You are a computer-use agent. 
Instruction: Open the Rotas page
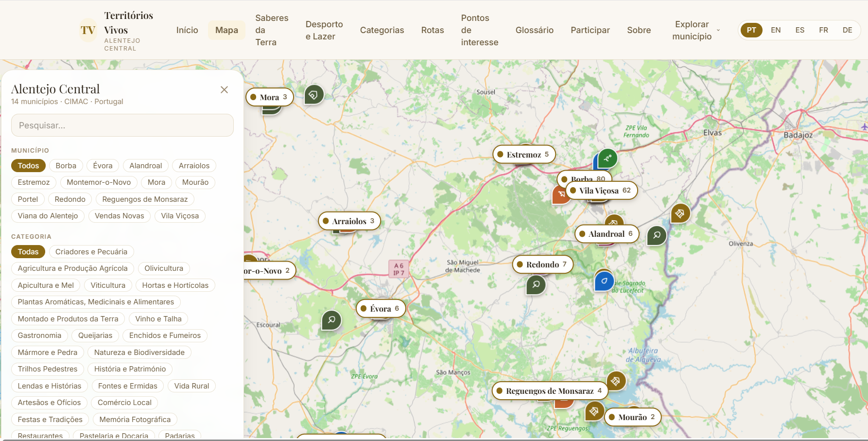pyautogui.click(x=433, y=30)
